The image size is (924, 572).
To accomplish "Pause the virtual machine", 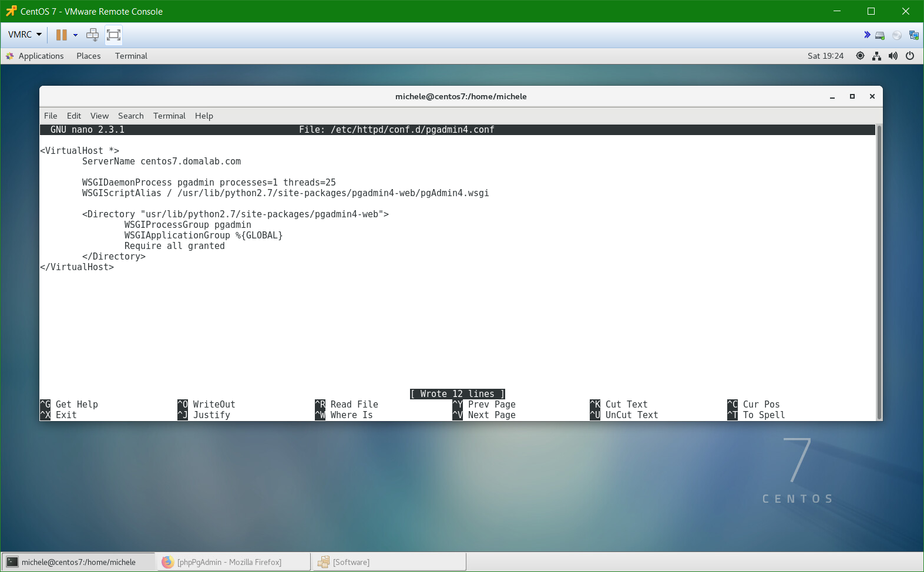I will point(61,35).
